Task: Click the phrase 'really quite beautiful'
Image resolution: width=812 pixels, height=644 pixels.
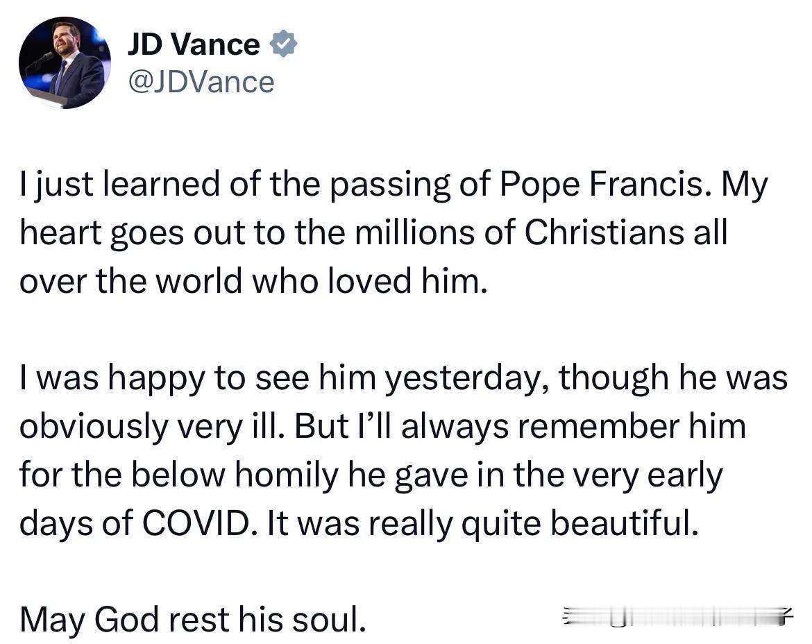Action: [530, 523]
